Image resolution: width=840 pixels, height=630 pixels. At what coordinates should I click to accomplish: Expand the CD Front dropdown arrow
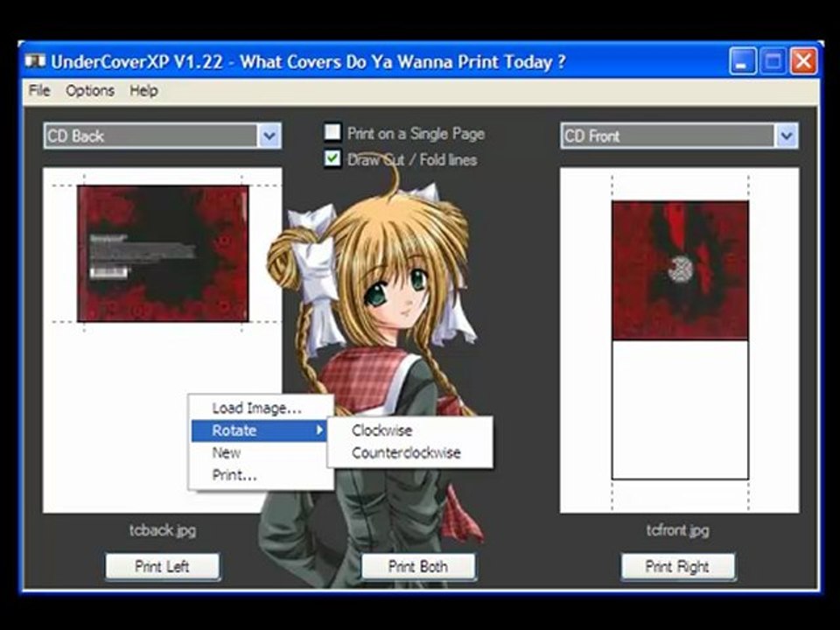[787, 136]
